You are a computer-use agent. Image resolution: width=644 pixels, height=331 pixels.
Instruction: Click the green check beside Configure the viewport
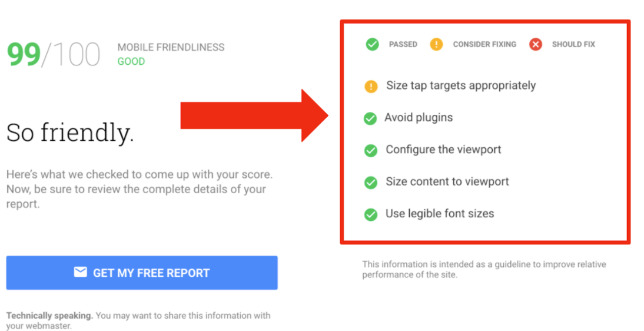pyautogui.click(x=370, y=151)
